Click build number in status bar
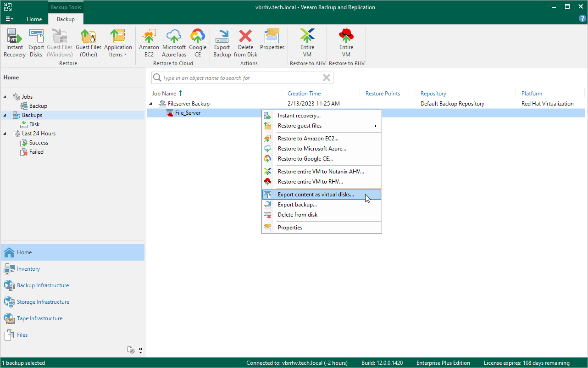 click(x=382, y=363)
